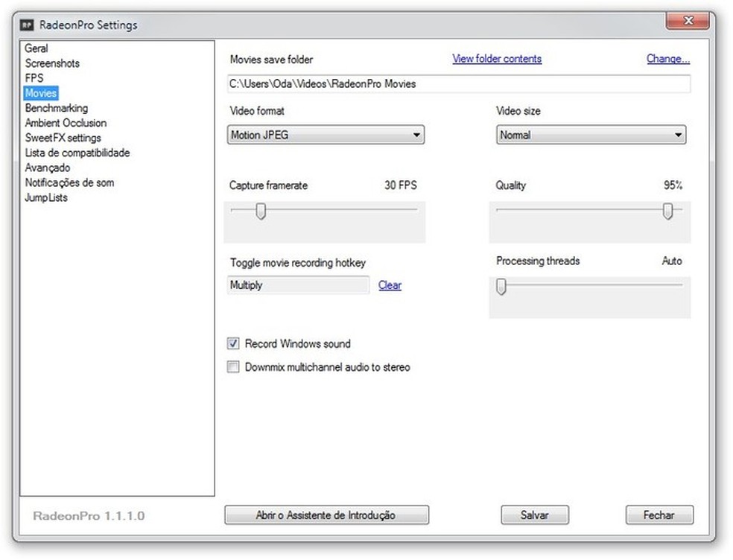Click Abrir o Assistente de Introdução

click(326, 515)
